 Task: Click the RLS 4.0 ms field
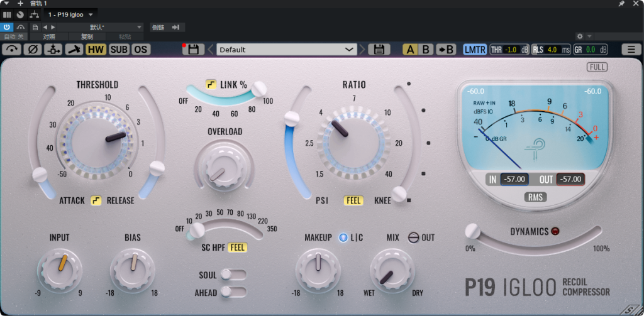pos(552,50)
